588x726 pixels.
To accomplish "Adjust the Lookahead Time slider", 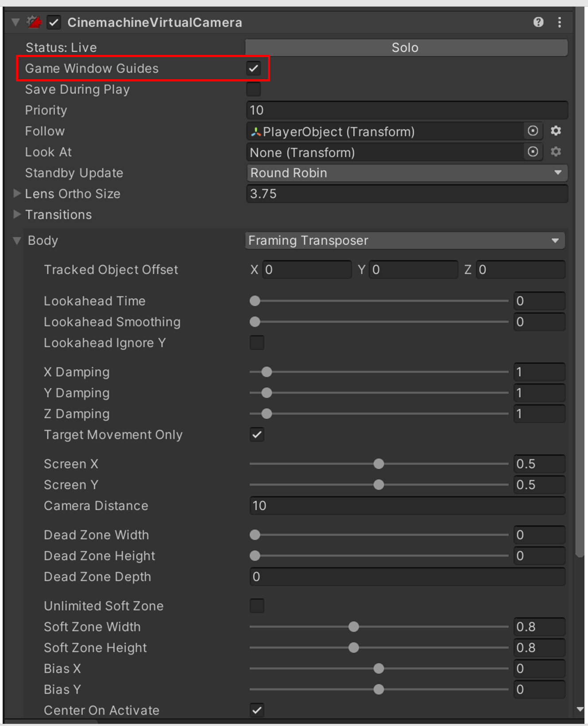I will pos(379,301).
